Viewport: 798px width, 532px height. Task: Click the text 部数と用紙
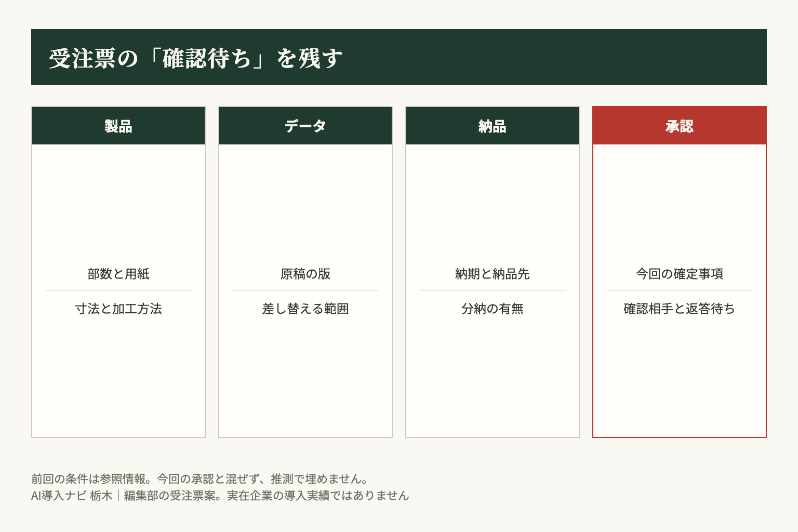(x=118, y=274)
